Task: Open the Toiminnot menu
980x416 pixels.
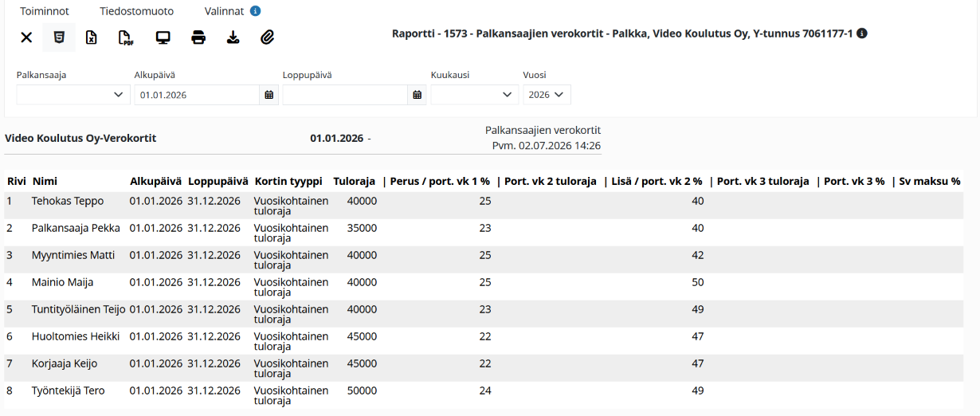Action: pyautogui.click(x=45, y=11)
